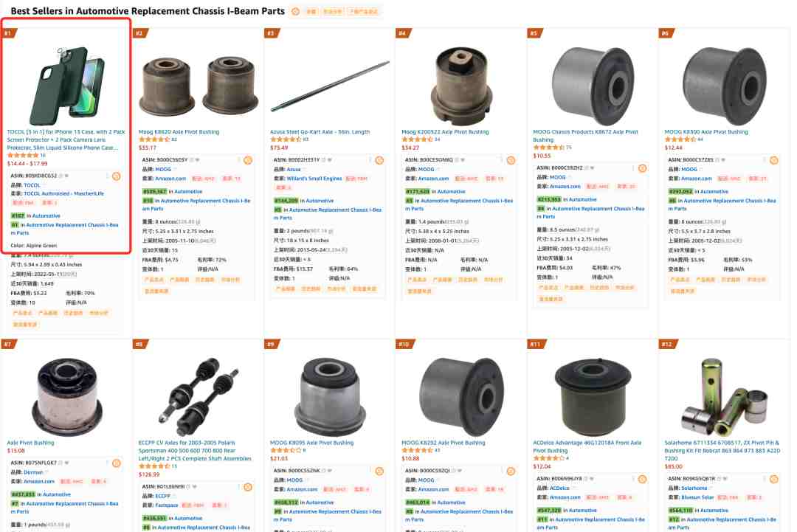Viewport: 797px width, 532px height.
Task: Click orange round icon in Dorman ASIN row
Action: click(x=117, y=463)
